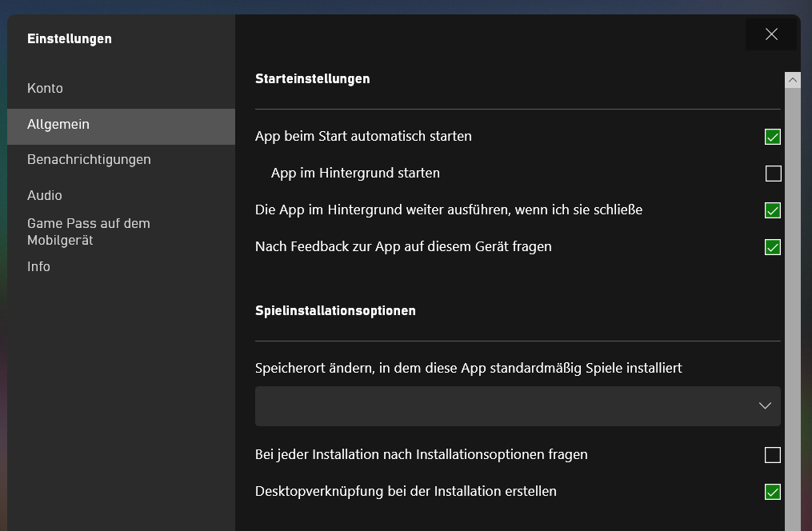Uncheck 'Die App im Hintergrund weiter ausführen'
Screen dimensions: 812x531
coord(773,210)
